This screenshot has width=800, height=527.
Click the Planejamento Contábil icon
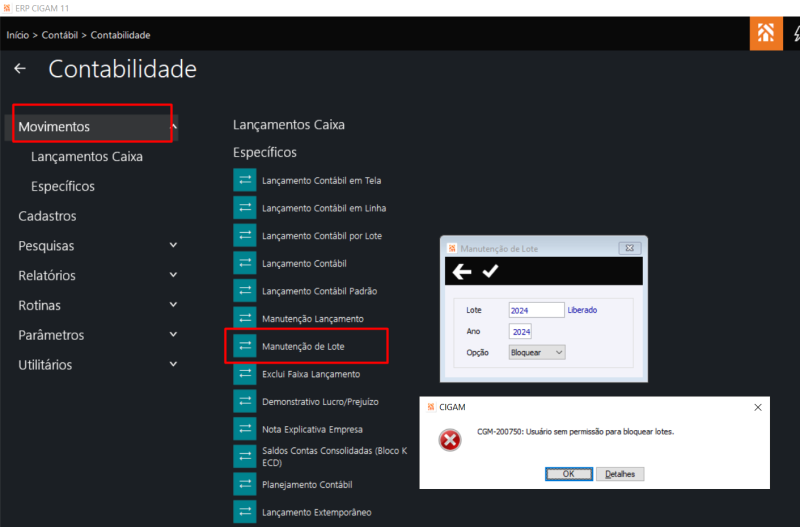tap(245, 484)
